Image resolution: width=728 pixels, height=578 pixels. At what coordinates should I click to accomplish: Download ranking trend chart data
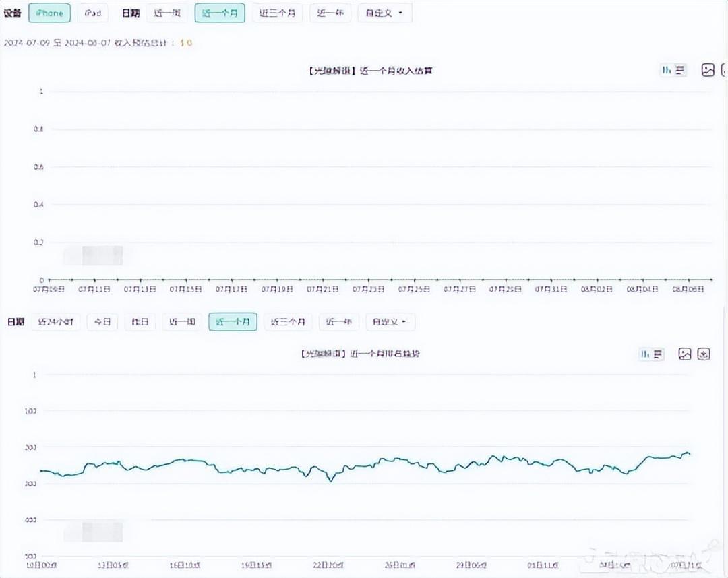[703, 354]
